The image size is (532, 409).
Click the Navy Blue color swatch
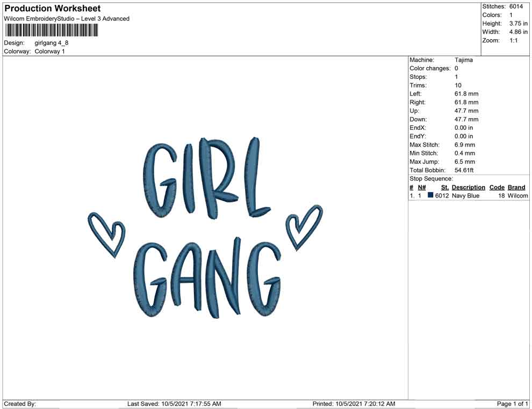click(430, 196)
